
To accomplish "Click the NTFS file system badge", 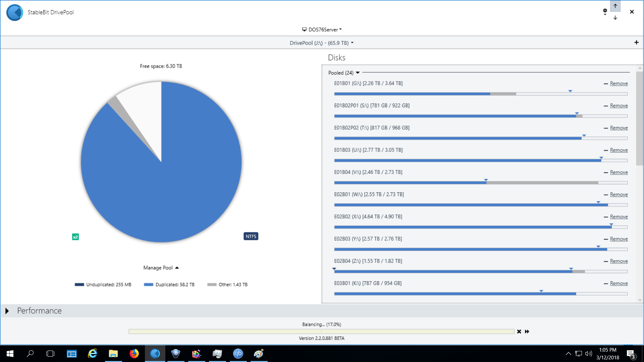I will tap(251, 236).
